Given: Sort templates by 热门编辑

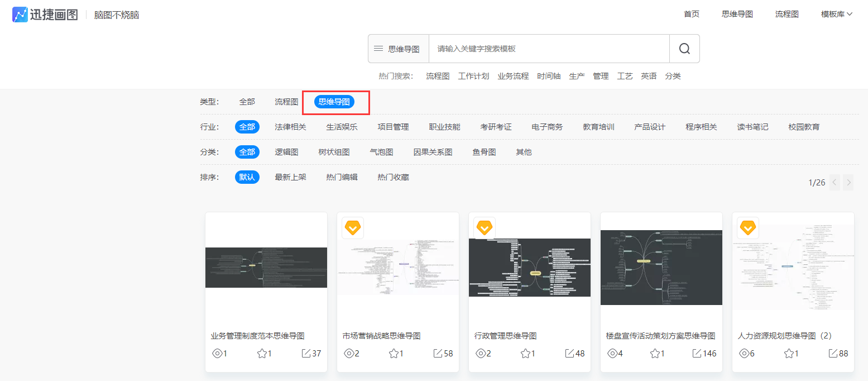Looking at the screenshot, I should click(342, 177).
